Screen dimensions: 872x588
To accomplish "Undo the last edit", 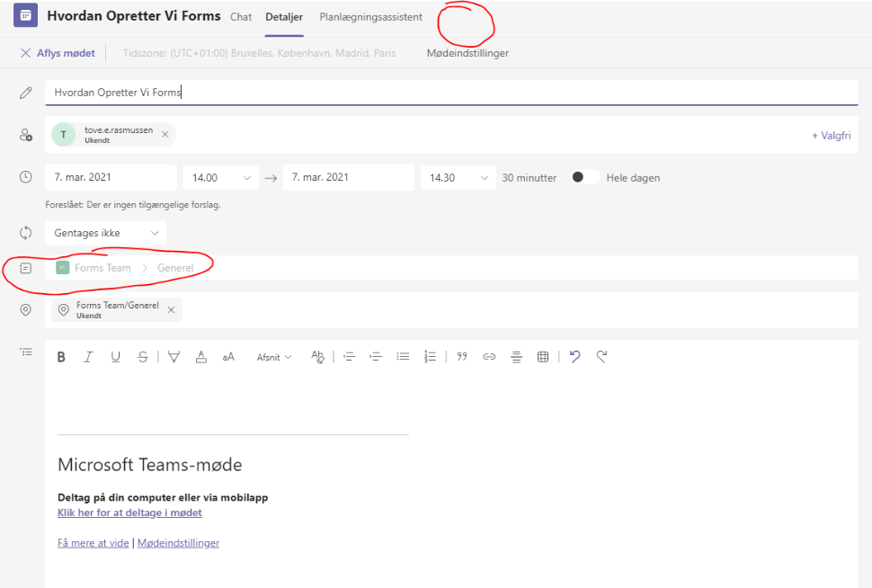I will [x=575, y=356].
